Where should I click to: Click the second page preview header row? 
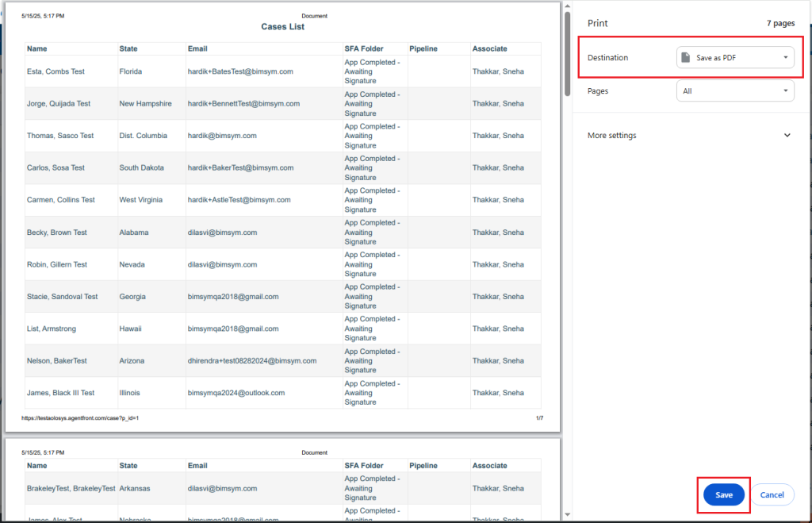(282, 466)
